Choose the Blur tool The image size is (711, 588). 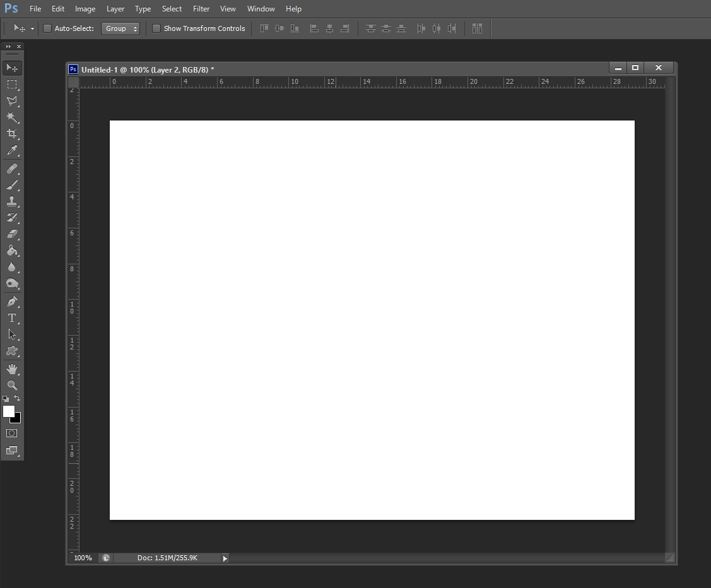click(12, 267)
